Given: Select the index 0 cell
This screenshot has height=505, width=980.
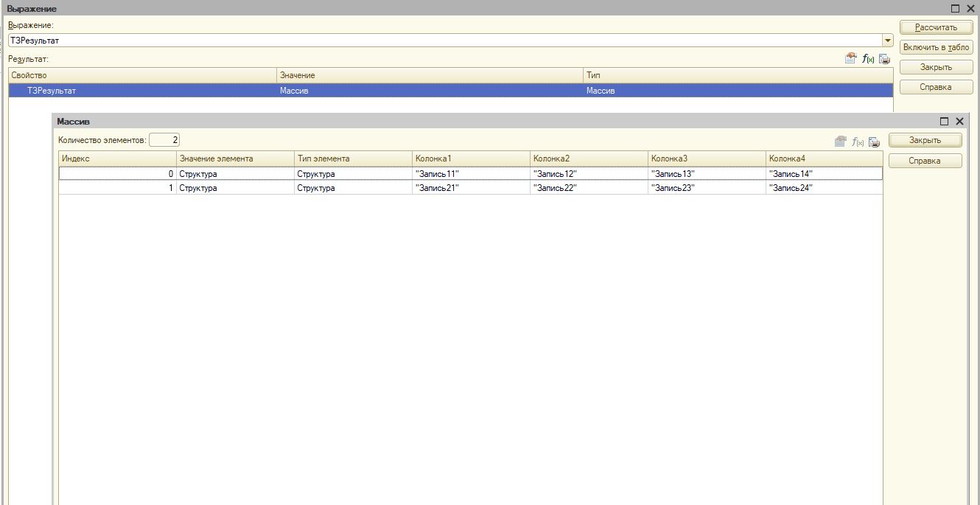Looking at the screenshot, I should [117, 174].
